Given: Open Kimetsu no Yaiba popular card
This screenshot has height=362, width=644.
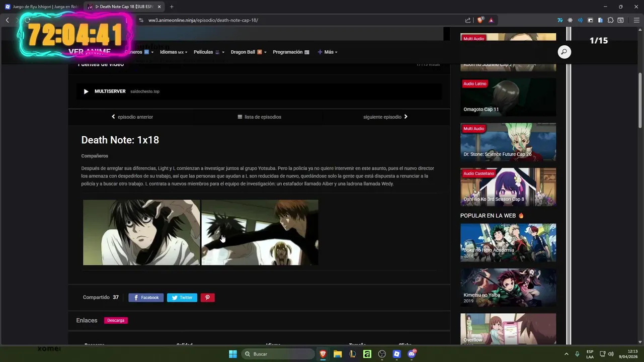Looking at the screenshot, I should [508, 288].
